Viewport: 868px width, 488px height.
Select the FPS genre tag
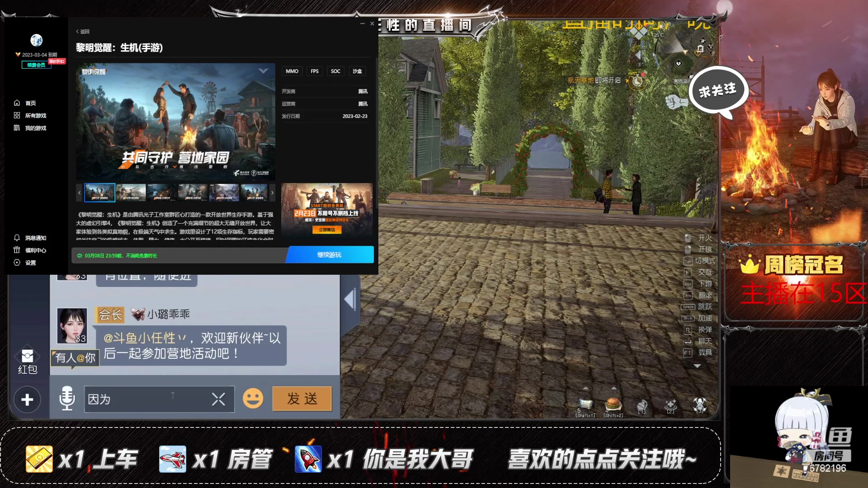(315, 71)
